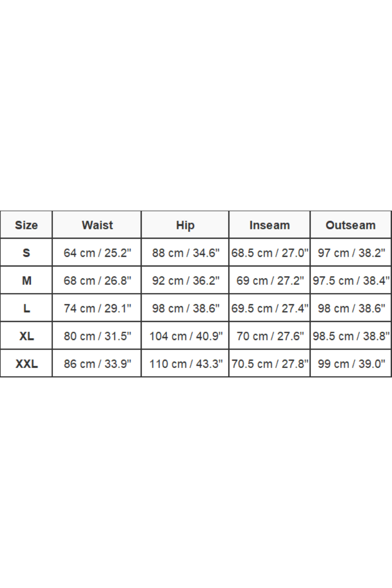Click the 80 cm / 31.5" waist cell
392x588 pixels.
(97, 336)
